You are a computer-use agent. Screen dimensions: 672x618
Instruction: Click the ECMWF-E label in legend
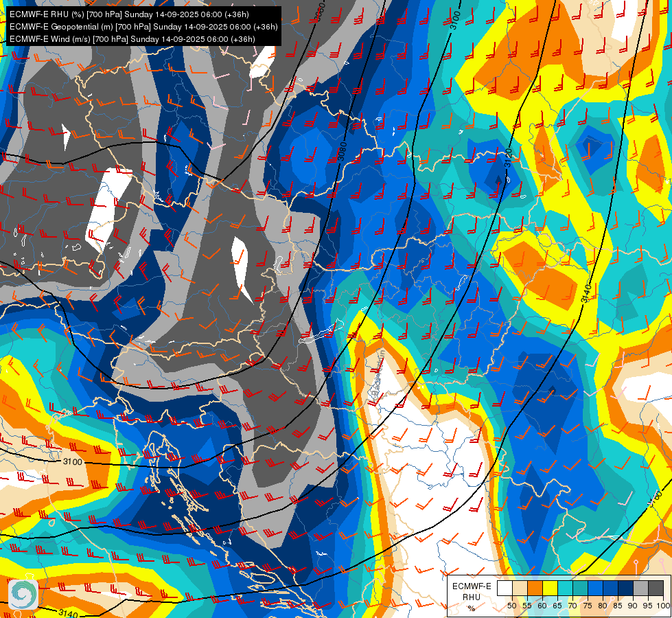472,586
